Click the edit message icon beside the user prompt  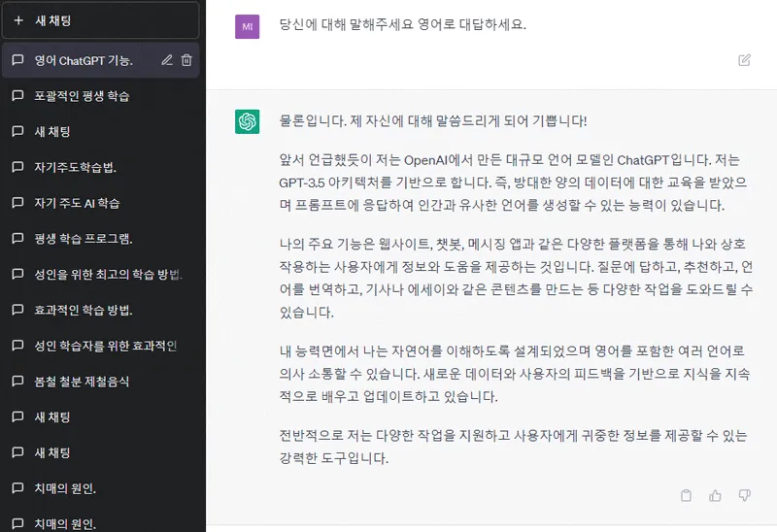pyautogui.click(x=744, y=60)
